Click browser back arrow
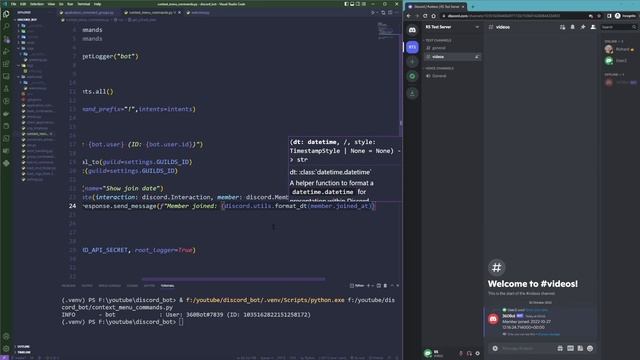 tap(409, 16)
